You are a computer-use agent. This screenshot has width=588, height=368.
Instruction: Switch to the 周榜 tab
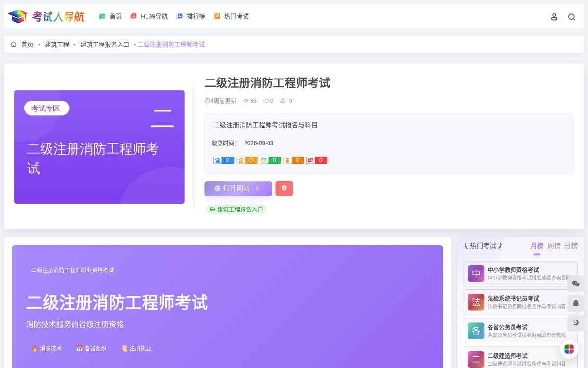[554, 246]
